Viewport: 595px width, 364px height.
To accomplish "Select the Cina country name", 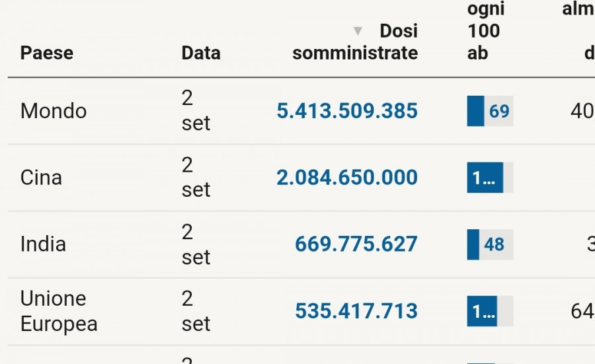I will pyautogui.click(x=41, y=178).
